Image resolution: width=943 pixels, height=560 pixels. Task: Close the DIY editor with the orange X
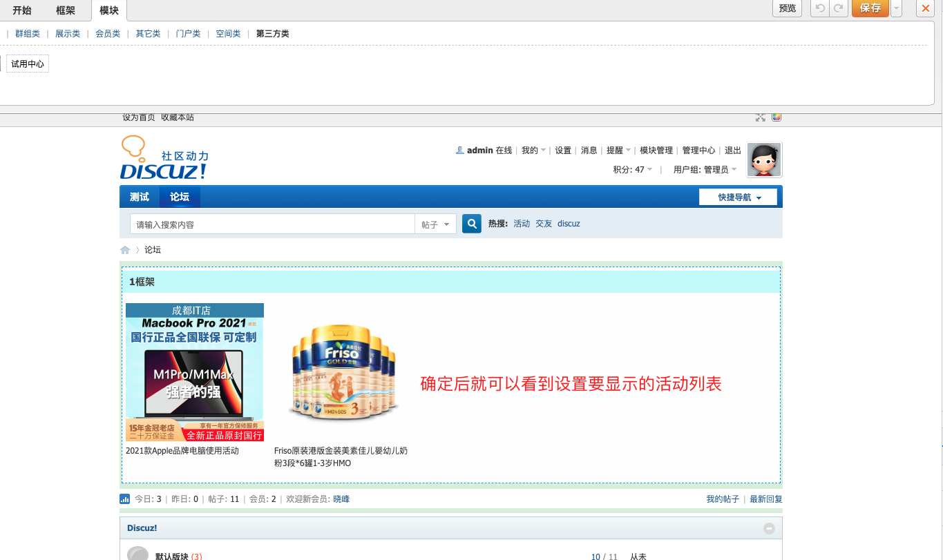click(925, 8)
